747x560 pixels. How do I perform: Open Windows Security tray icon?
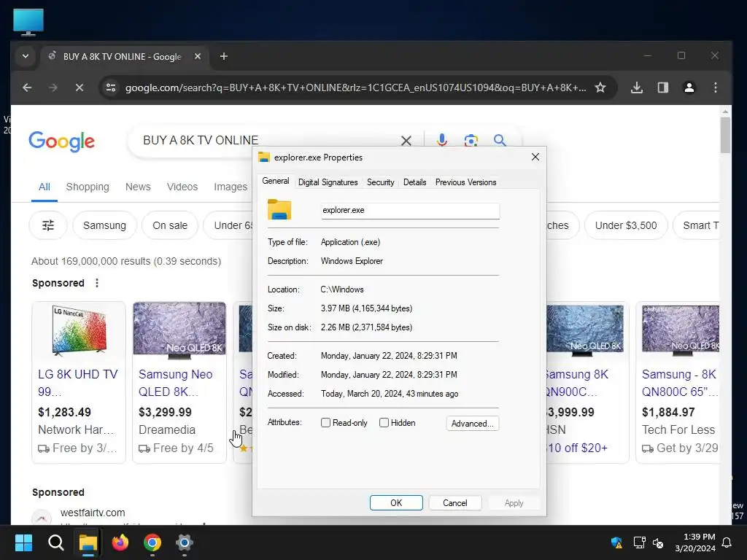[616, 542]
